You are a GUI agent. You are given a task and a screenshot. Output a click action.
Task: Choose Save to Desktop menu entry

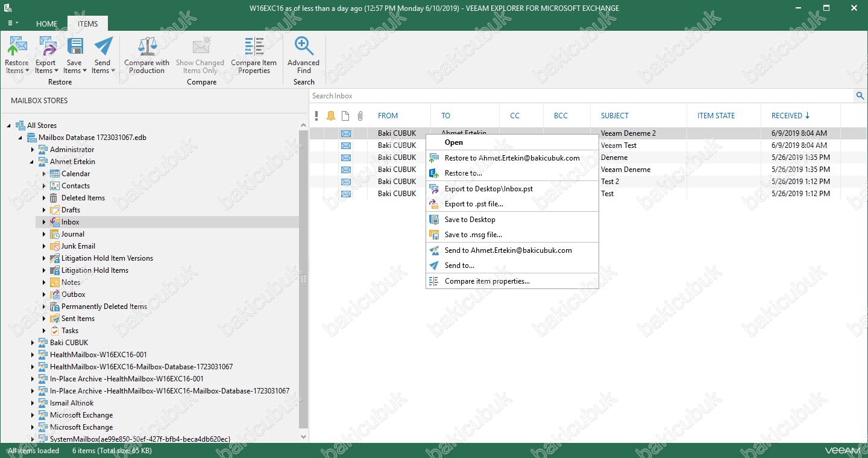click(x=512, y=220)
